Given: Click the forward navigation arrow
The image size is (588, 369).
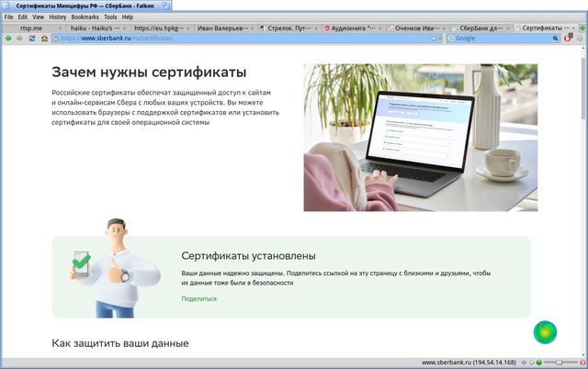Looking at the screenshot, I should pyautogui.click(x=19, y=39).
